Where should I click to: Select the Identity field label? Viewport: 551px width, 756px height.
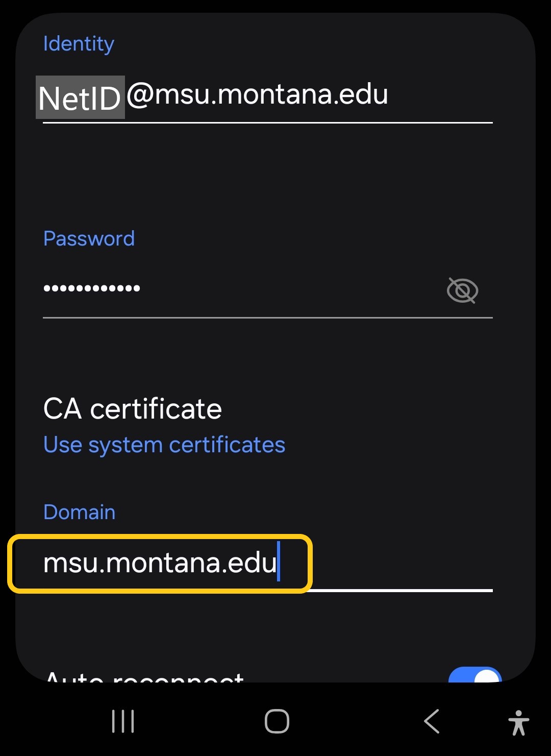pos(79,44)
